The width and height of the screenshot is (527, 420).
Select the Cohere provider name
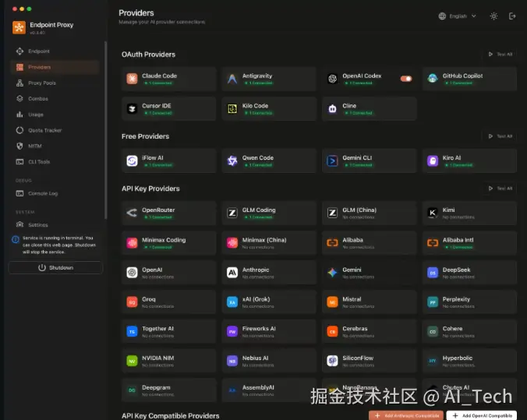click(452, 328)
